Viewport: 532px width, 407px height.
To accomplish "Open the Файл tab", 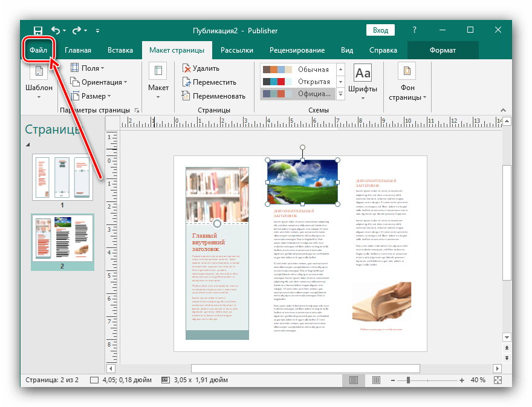I will click(38, 50).
